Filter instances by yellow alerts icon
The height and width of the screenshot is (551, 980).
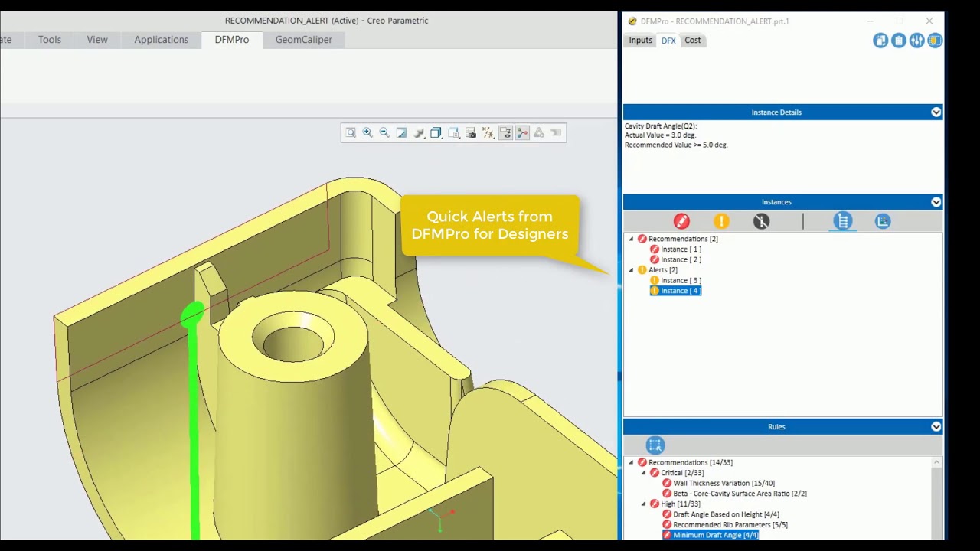721,221
